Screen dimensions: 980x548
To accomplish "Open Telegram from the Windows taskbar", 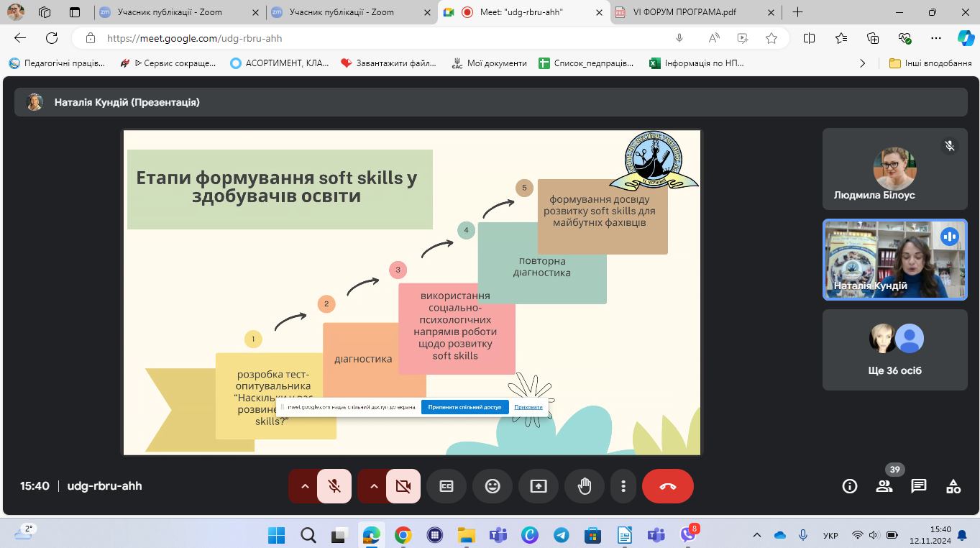I will (x=561, y=535).
